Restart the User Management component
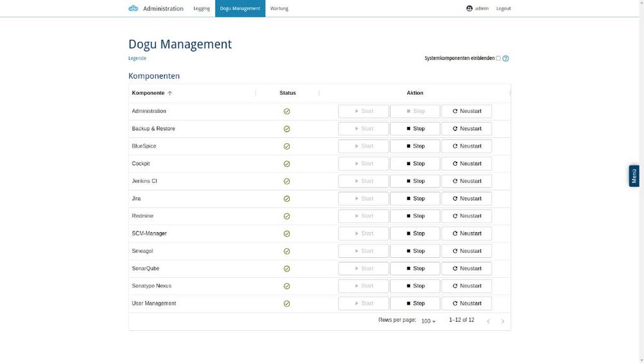Viewport: 644px width, 363px height. click(x=466, y=304)
